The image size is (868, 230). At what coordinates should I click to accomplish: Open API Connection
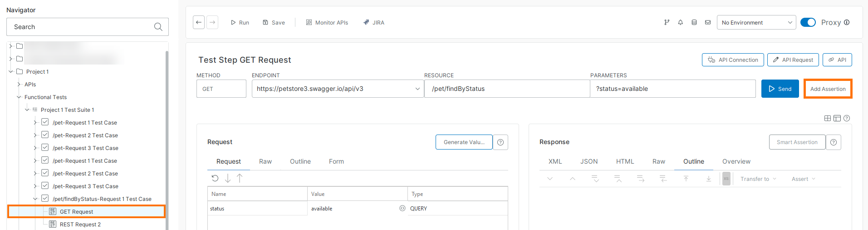tap(733, 60)
